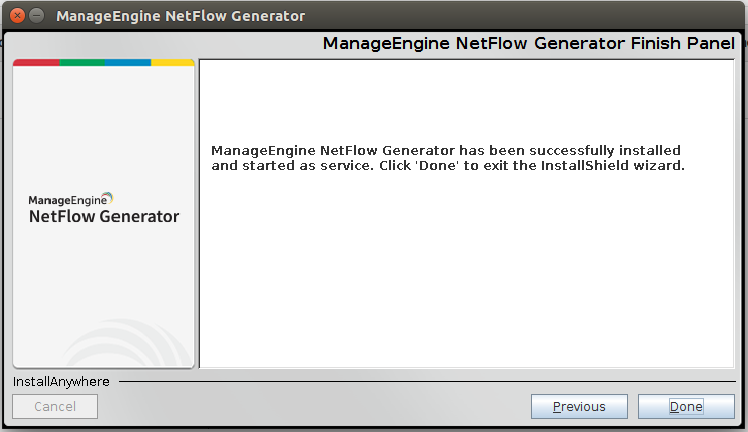This screenshot has height=432, width=748.
Task: Click the 'started as service' message line
Action: click(448, 165)
